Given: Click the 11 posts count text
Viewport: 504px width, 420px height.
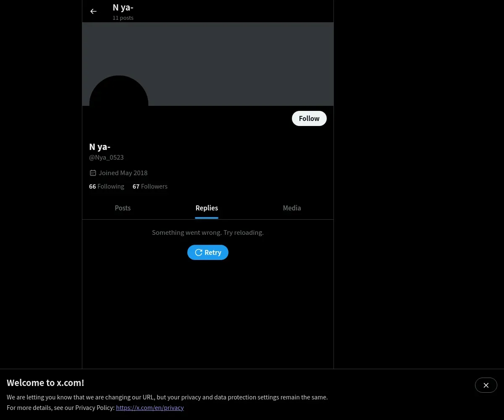Looking at the screenshot, I should pyautogui.click(x=123, y=18).
